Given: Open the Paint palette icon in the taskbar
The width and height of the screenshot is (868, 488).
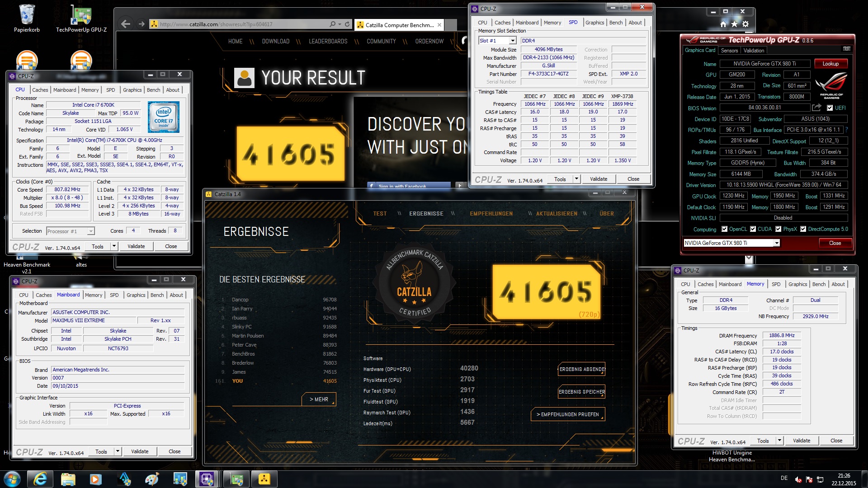Looking at the screenshot, I should (151, 479).
